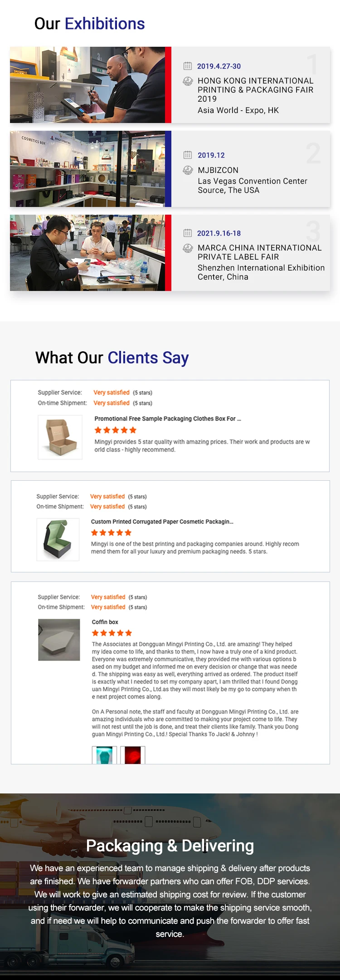This screenshot has height=980, width=340.
Task: View the brown corrugated box product thumbnail
Action: coord(60,437)
